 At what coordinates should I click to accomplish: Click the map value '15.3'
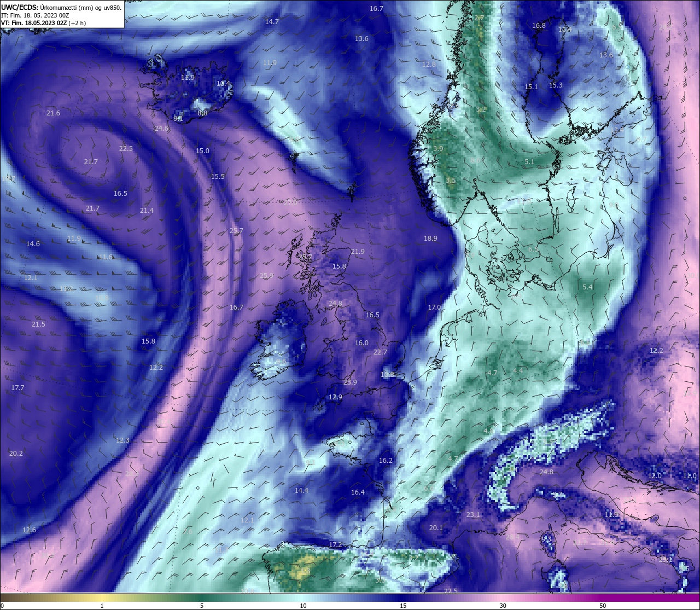point(556,85)
